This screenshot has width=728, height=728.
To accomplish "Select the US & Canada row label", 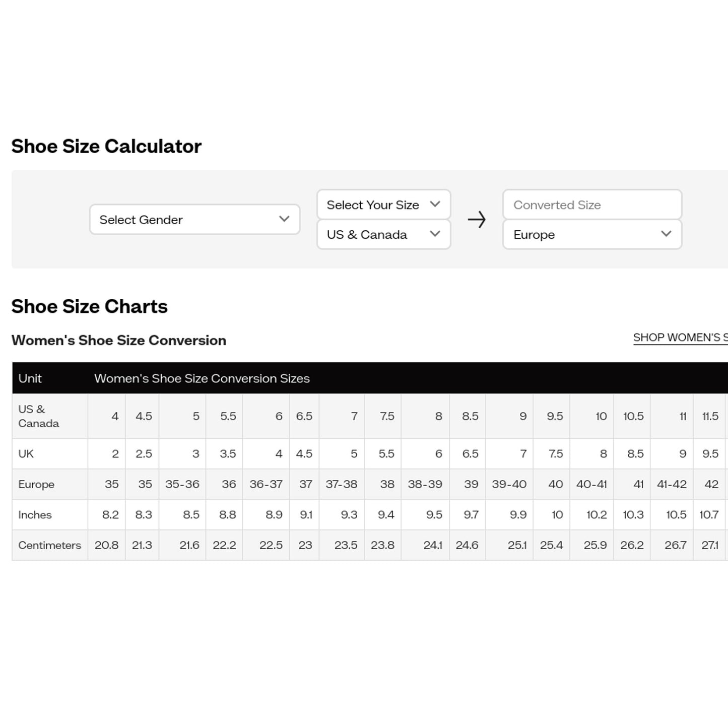I will point(38,416).
